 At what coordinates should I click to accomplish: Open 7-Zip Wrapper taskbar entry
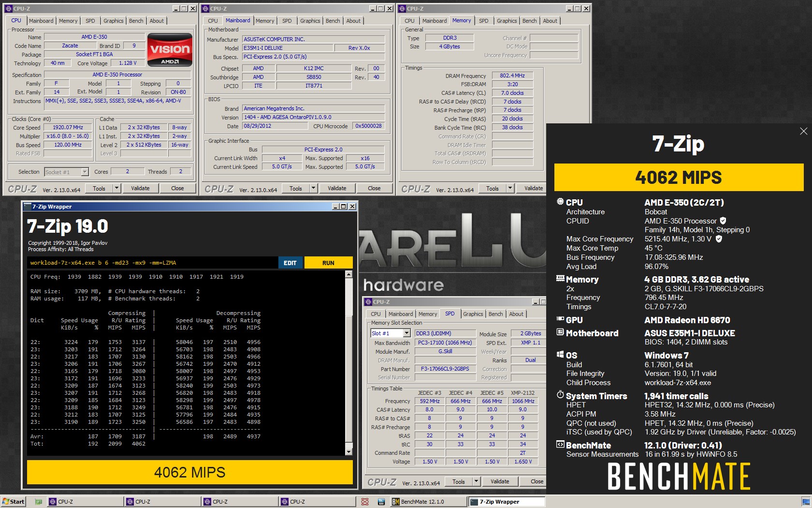point(507,502)
